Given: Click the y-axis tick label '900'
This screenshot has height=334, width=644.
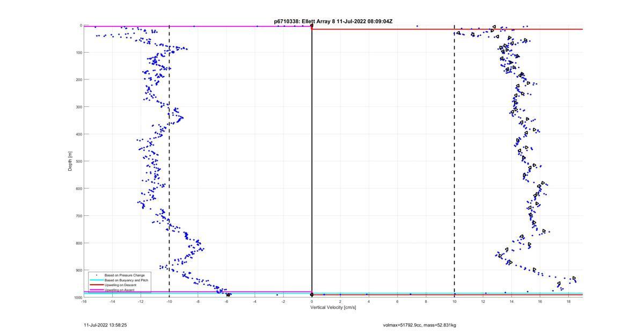Looking at the screenshot, I should point(78,270).
